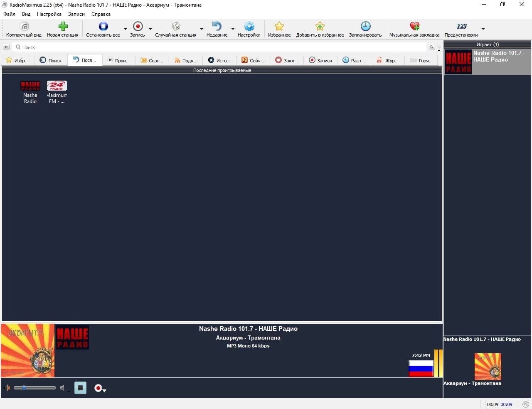
Task: Click the Играет (1) panel header
Action: tap(488, 44)
